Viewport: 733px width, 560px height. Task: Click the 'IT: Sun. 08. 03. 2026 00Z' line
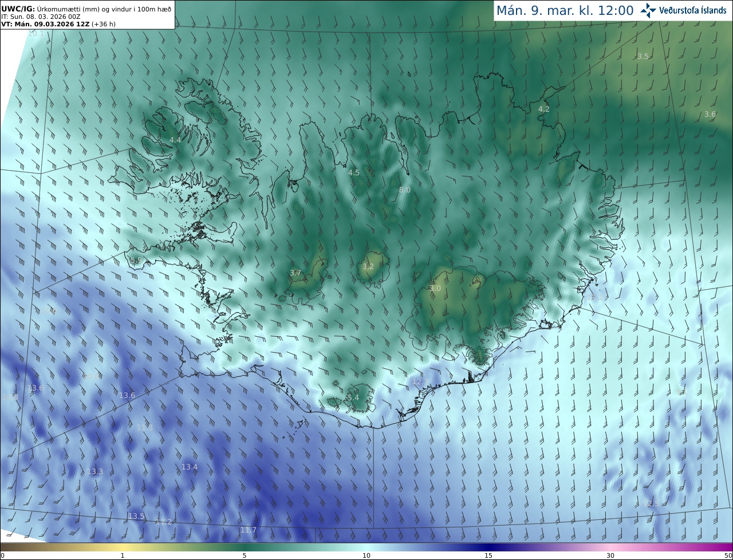click(x=41, y=17)
